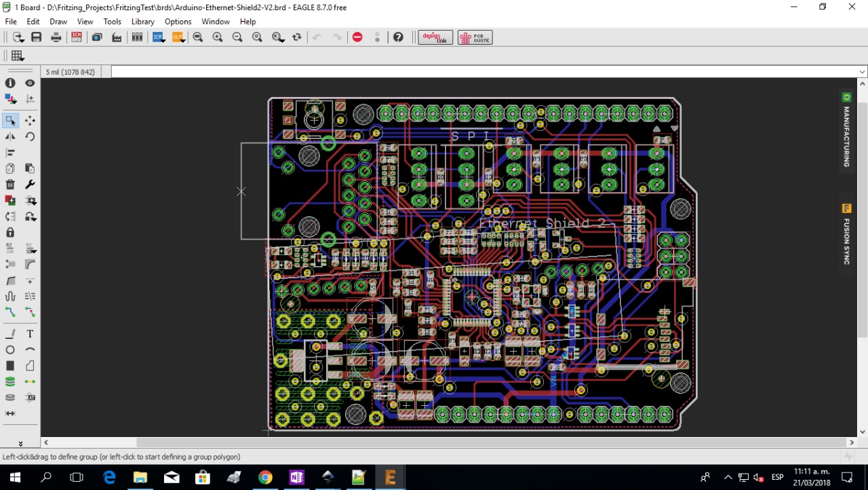Select the Rectangle tool
This screenshot has width=868, height=490.
(x=10, y=366)
